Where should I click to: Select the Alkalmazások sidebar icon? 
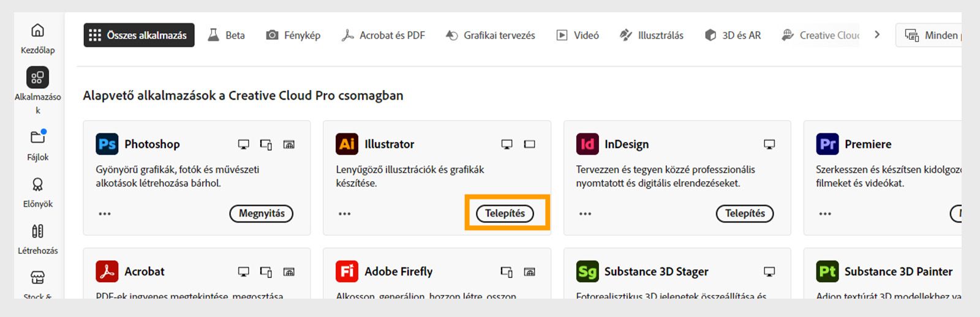click(x=37, y=78)
